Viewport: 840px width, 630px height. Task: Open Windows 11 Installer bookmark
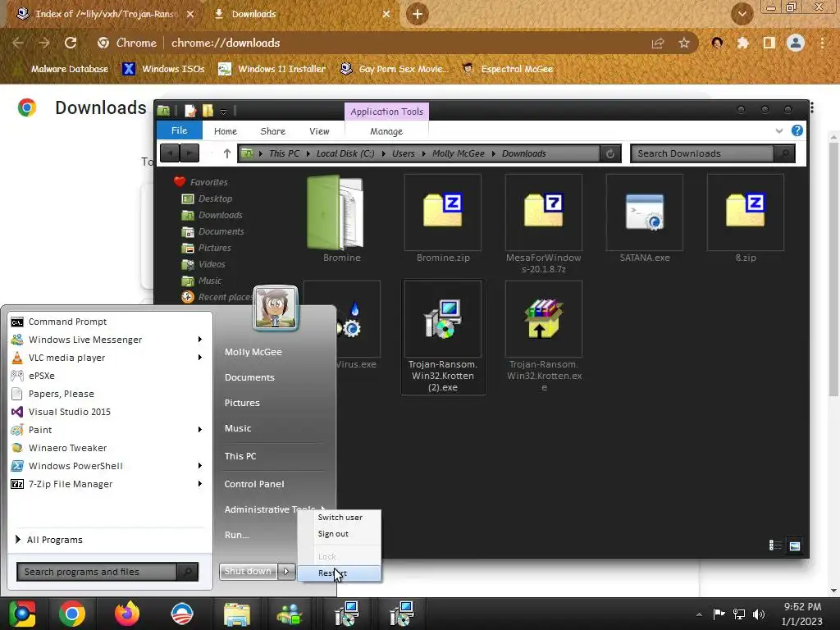coord(272,69)
